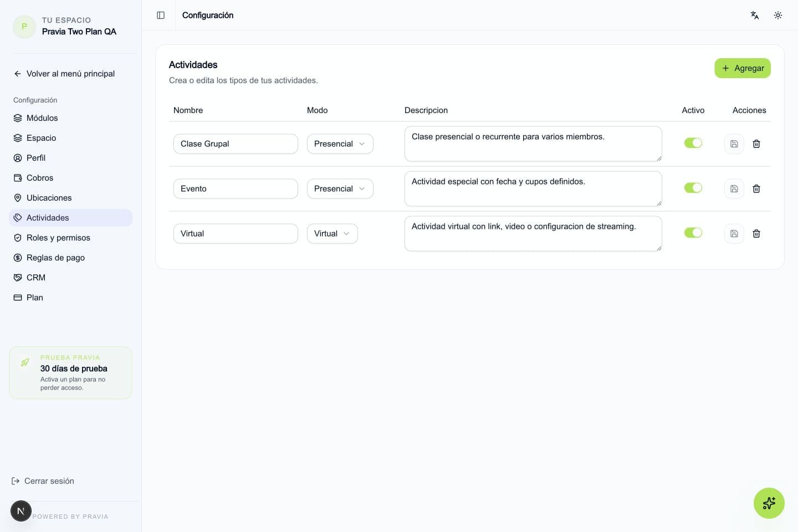Open the AI sparkle assistant button
Screen dimensions: 798x532
pos(769,503)
